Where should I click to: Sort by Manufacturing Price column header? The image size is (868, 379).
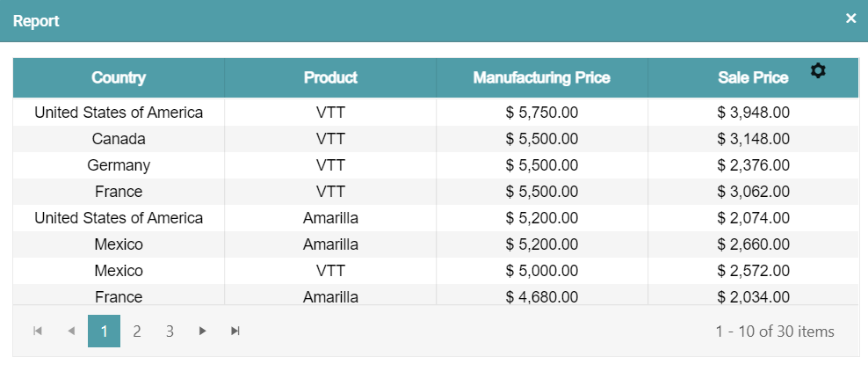click(x=541, y=78)
